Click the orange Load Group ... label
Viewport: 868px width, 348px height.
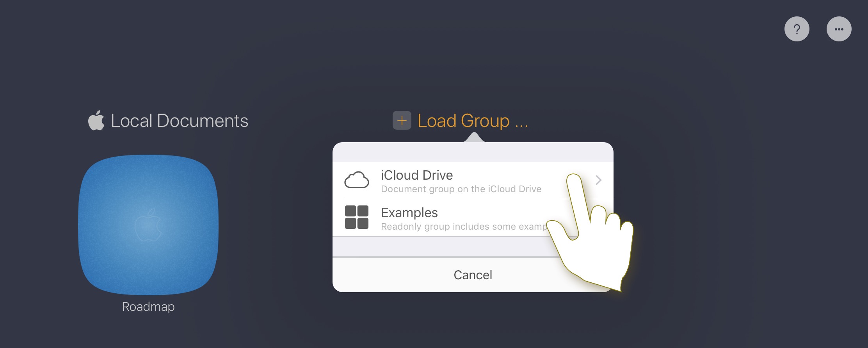[x=473, y=121]
